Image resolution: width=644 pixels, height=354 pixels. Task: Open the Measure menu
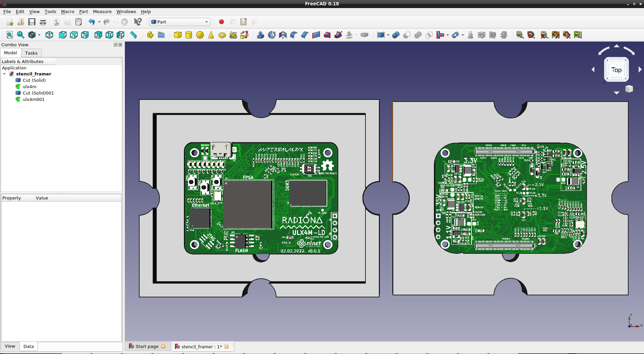pos(102,11)
